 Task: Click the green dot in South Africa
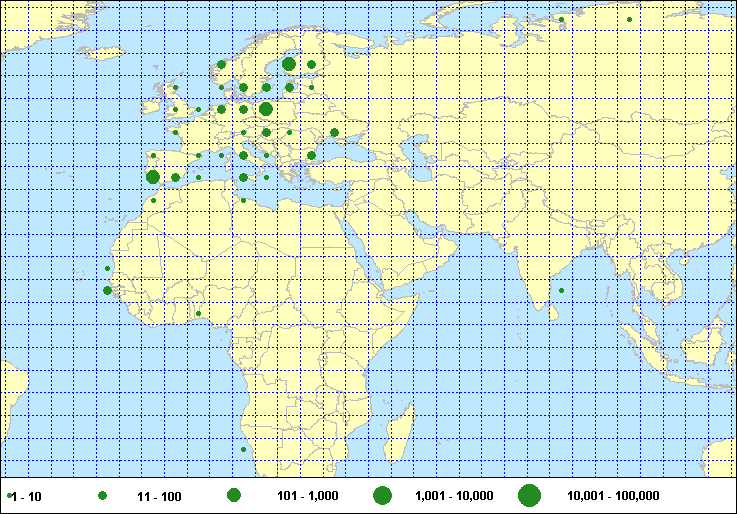(243, 450)
